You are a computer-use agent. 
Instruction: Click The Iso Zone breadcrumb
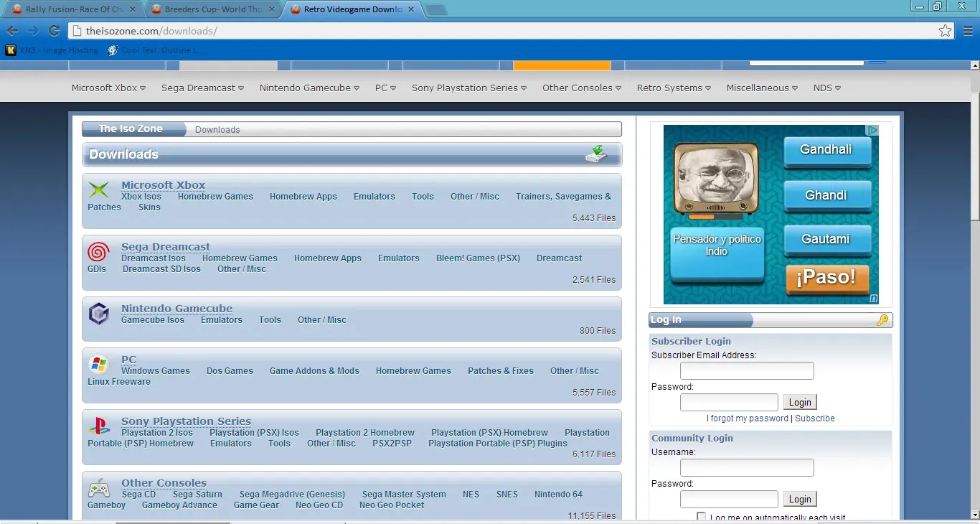pos(131,129)
